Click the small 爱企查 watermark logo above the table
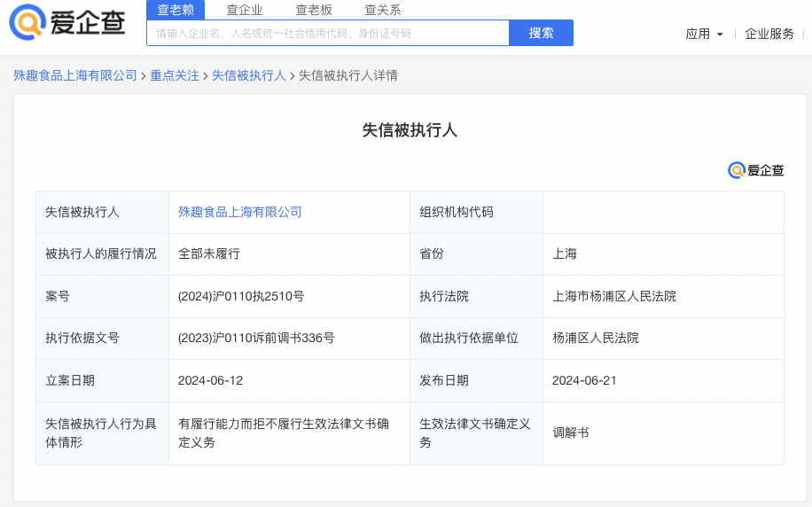 (755, 170)
